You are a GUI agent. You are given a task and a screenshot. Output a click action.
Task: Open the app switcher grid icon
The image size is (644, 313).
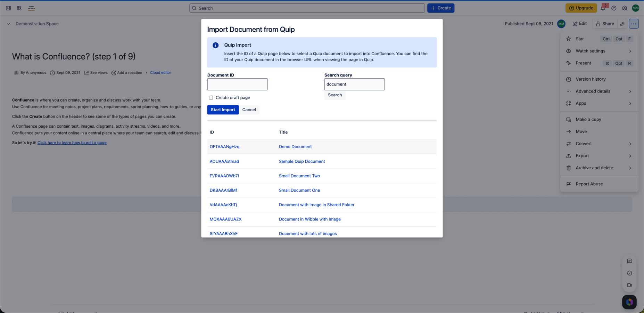(19, 8)
